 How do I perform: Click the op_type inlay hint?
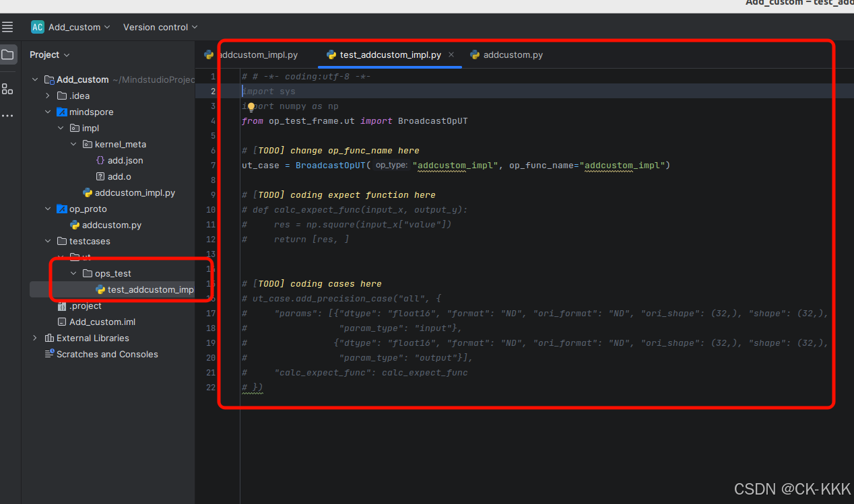pyautogui.click(x=391, y=166)
